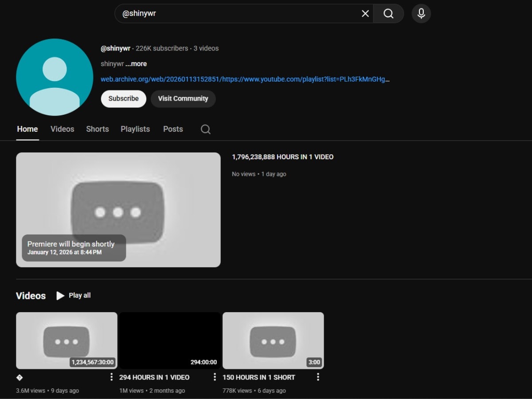
Task: Open the upcoming premiere video thumbnail
Action: 118,210
